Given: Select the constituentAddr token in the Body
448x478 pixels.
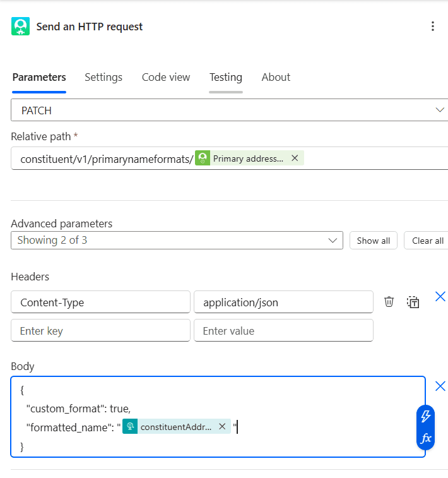Looking at the screenshot, I should tap(176, 427).
